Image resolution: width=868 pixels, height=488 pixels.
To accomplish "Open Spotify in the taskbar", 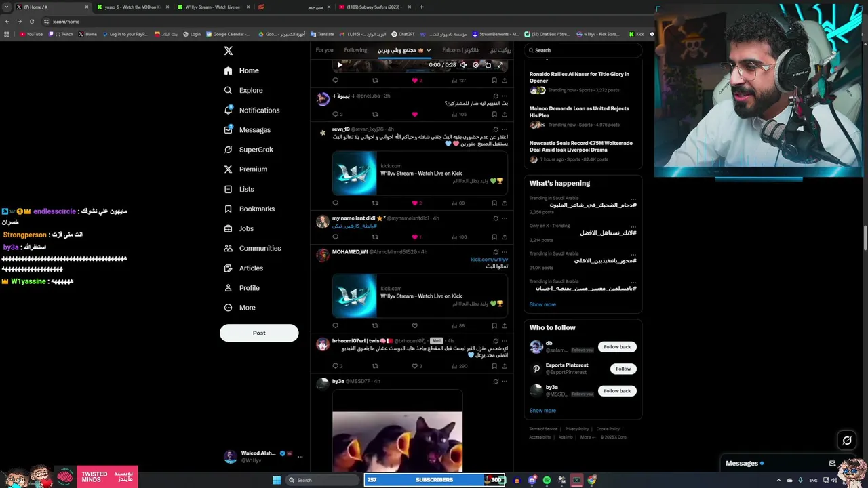I will click(x=547, y=480).
